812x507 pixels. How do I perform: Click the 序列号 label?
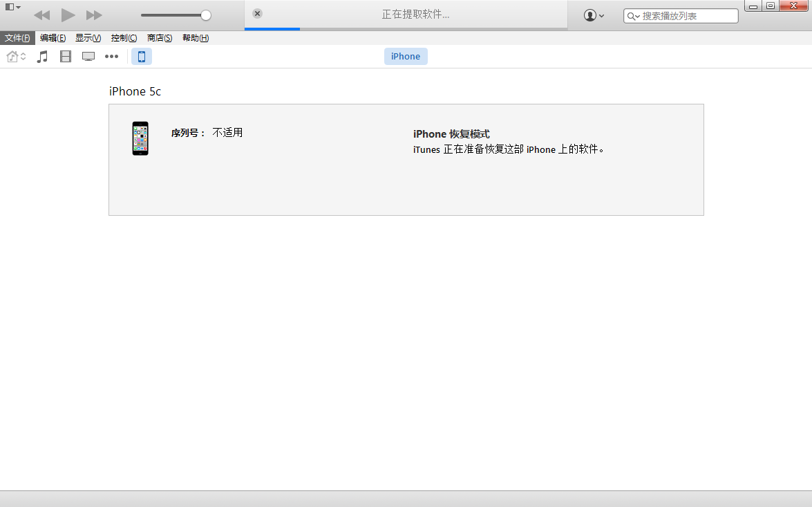click(189, 133)
